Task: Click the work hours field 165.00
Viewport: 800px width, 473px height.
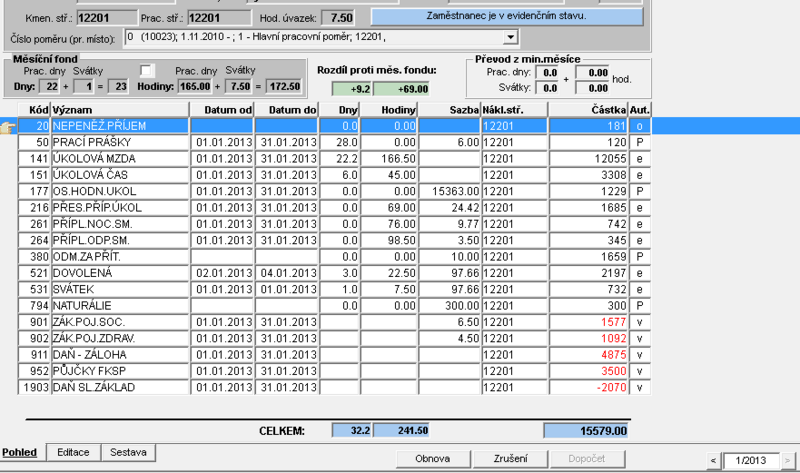Action: pyautogui.click(x=195, y=86)
